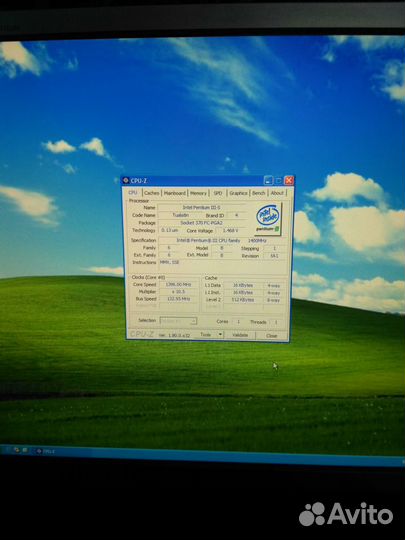This screenshot has width=405, height=540.
Task: Click the Intel Inside Pentium logo
Action: click(268, 218)
